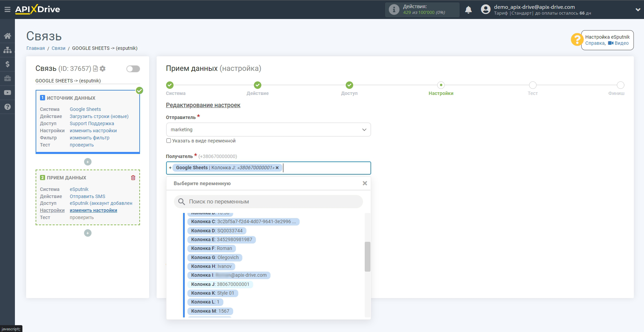The image size is (644, 332).
Task: Select variable Колонка J: 380670000001
Action: click(x=220, y=284)
